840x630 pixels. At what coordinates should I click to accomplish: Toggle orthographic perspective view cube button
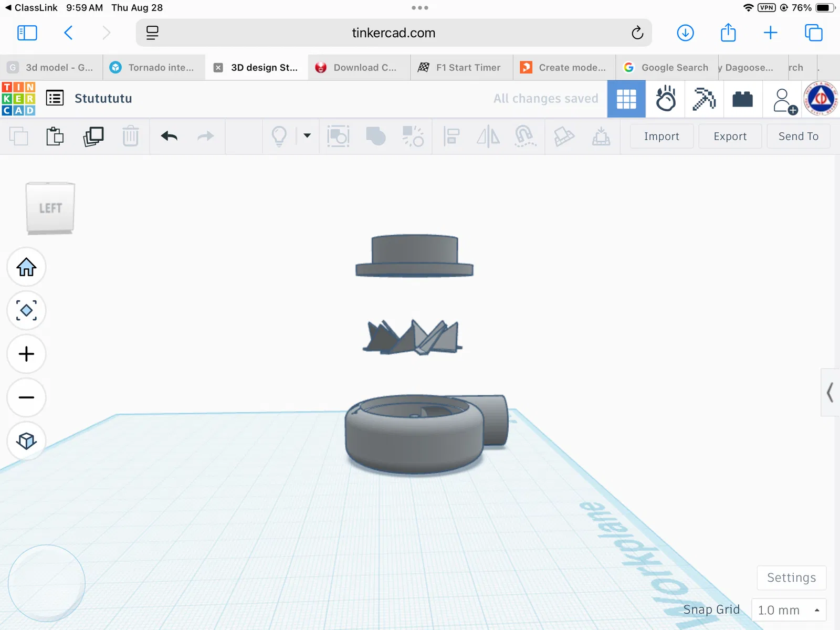coord(26,441)
